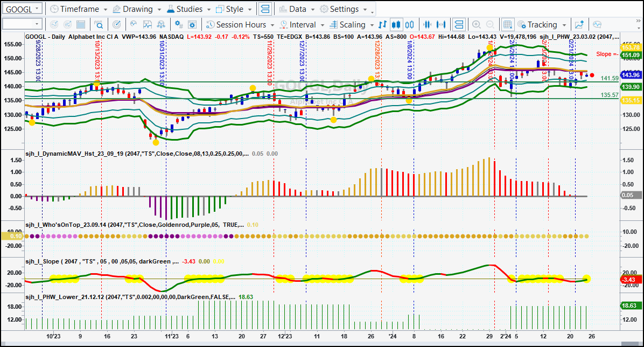Screen dimensions: 644x347
Task: Open the window-with-gear properties icon
Action: pos(192,25)
